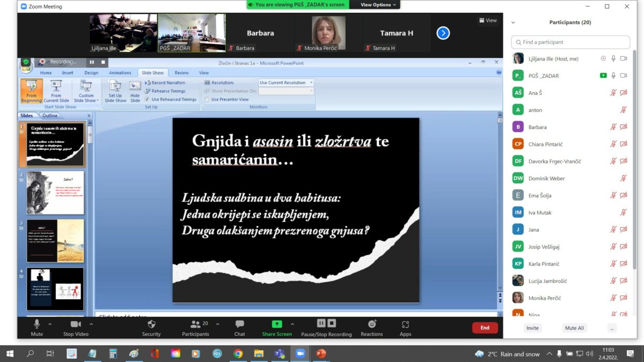Image resolution: width=644 pixels, height=362 pixels.
Task: Toggle the Use Rehearsed Timings checkbox
Action: click(148, 99)
